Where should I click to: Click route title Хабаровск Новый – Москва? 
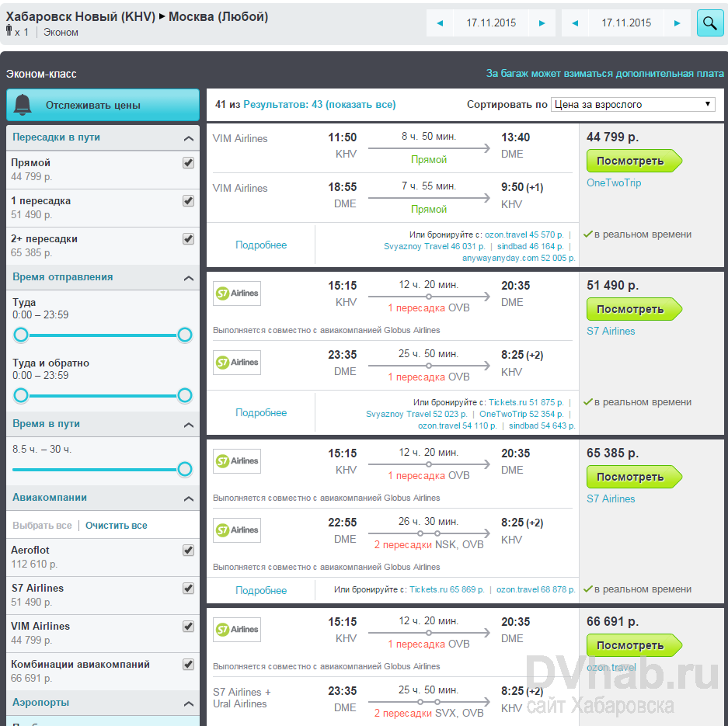(x=137, y=17)
